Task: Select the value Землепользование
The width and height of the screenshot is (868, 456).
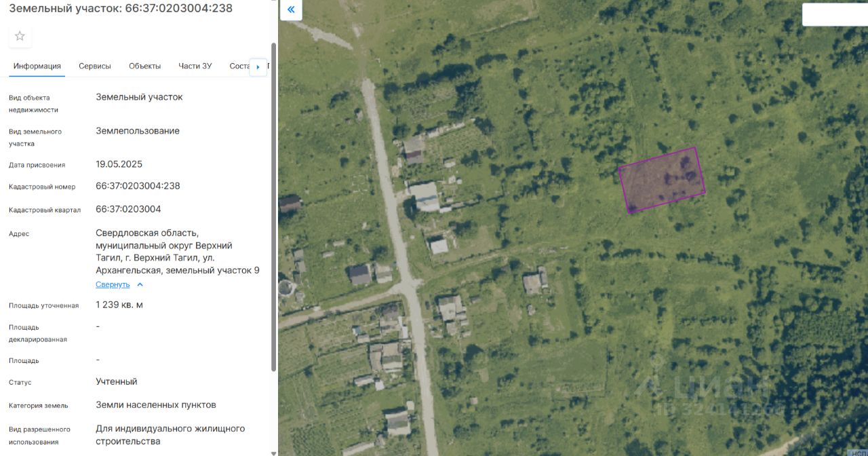Action: click(138, 131)
